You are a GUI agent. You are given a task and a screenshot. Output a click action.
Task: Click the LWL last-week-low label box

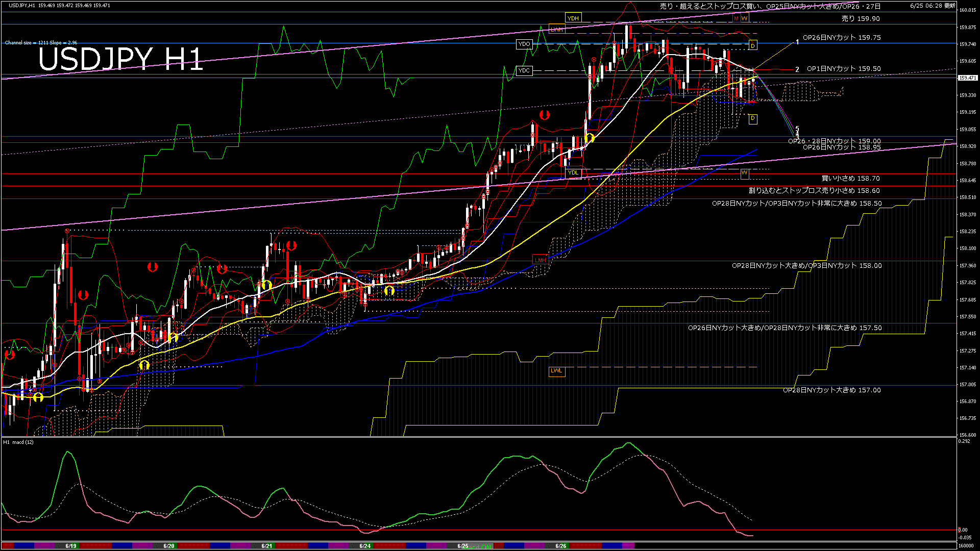click(x=556, y=371)
